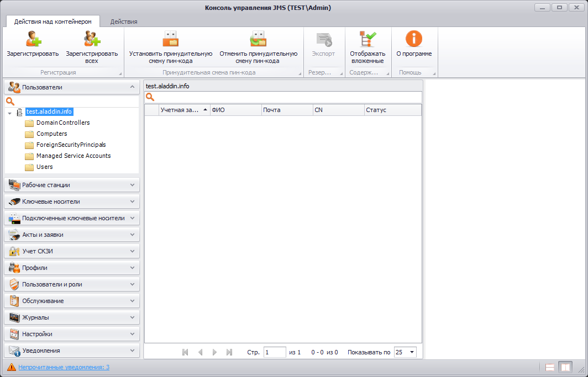Click the Ключевые носители USB icon
This screenshot has width=588, height=377.
[14, 201]
